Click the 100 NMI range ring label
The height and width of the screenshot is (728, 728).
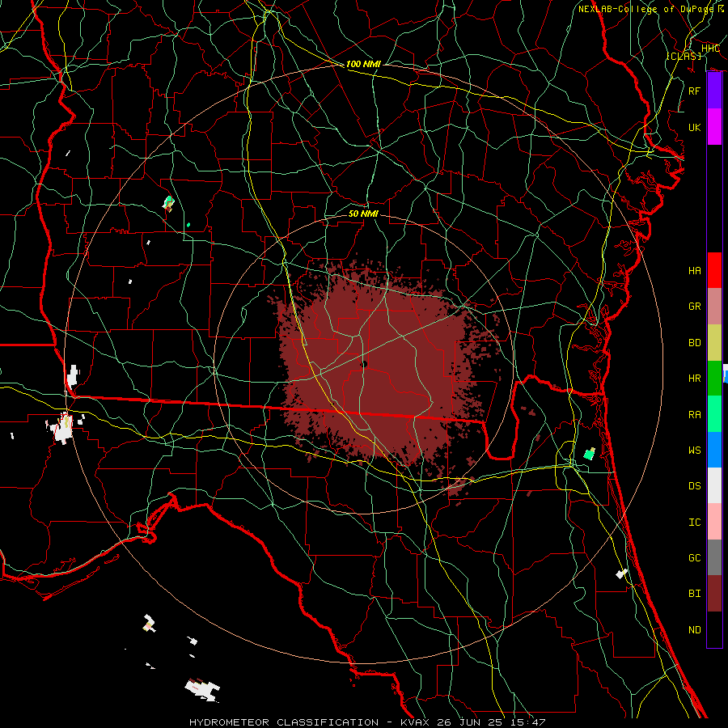(x=363, y=64)
